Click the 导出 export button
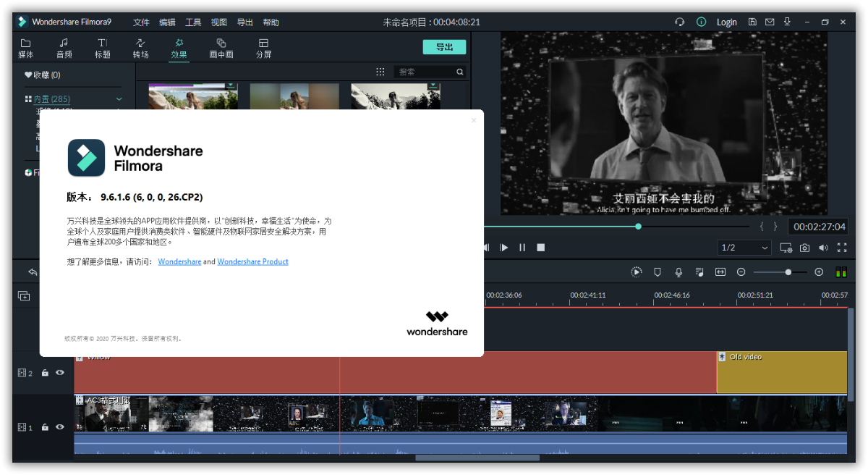The width and height of the screenshot is (868, 475). [x=444, y=47]
